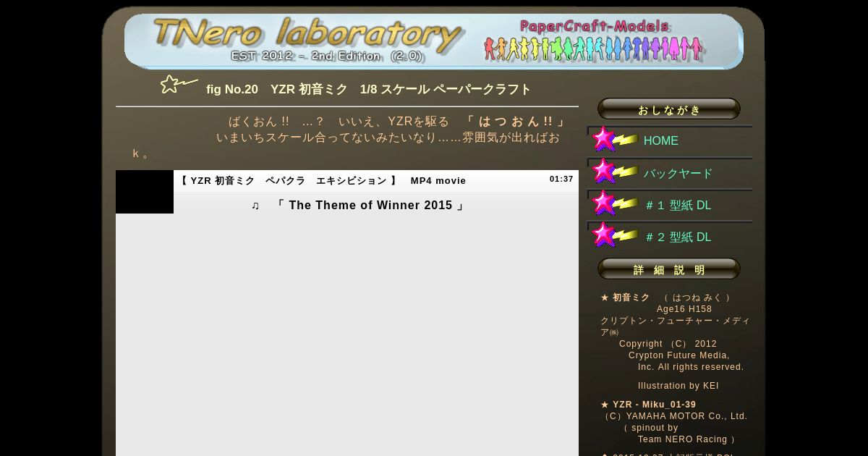
Task: Click the おしながき menu header
Action: [x=669, y=109]
